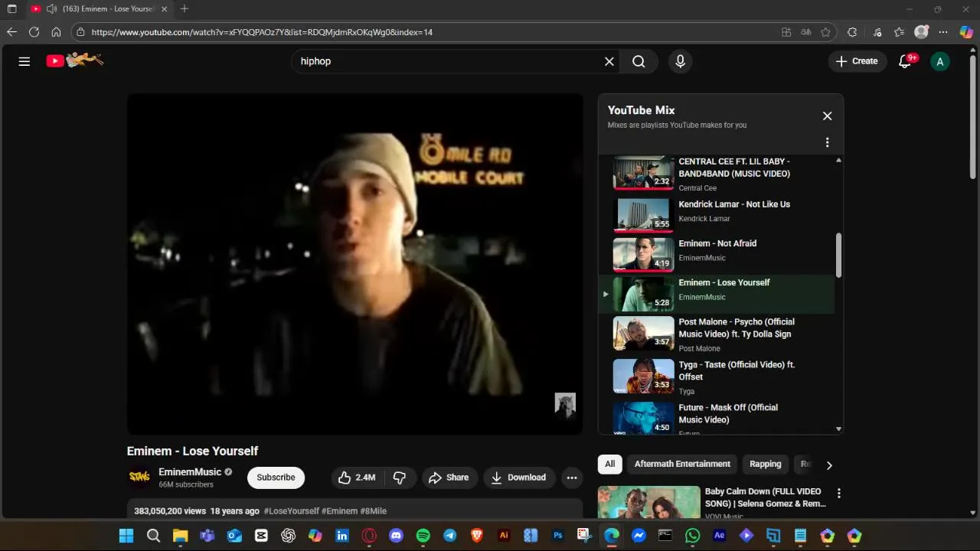Go to YouTube home via logo
The width and height of the screenshot is (980, 551).
click(74, 60)
